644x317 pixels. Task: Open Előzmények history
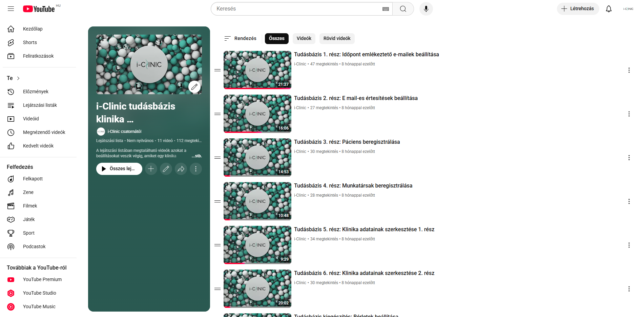(x=39, y=92)
